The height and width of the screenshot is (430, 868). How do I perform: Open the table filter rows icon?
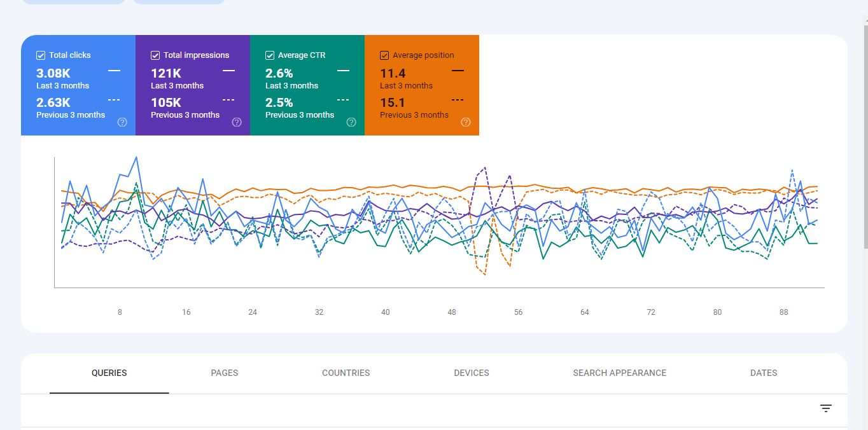[x=826, y=408]
